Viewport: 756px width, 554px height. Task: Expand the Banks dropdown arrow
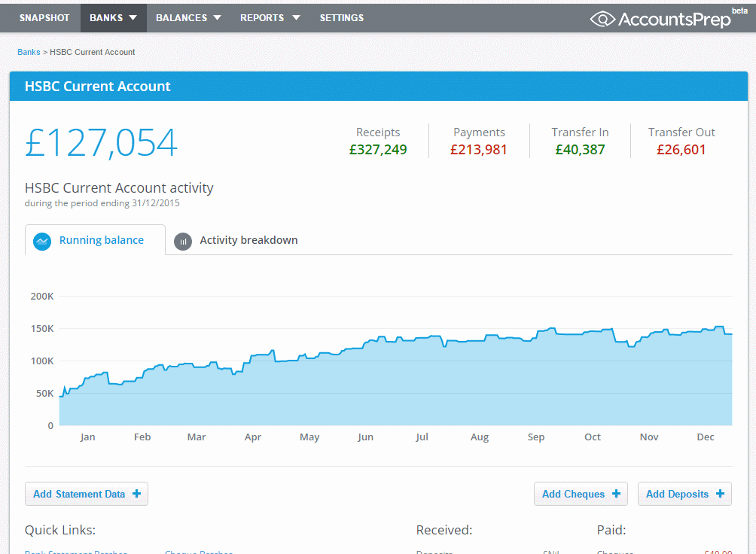tap(133, 18)
